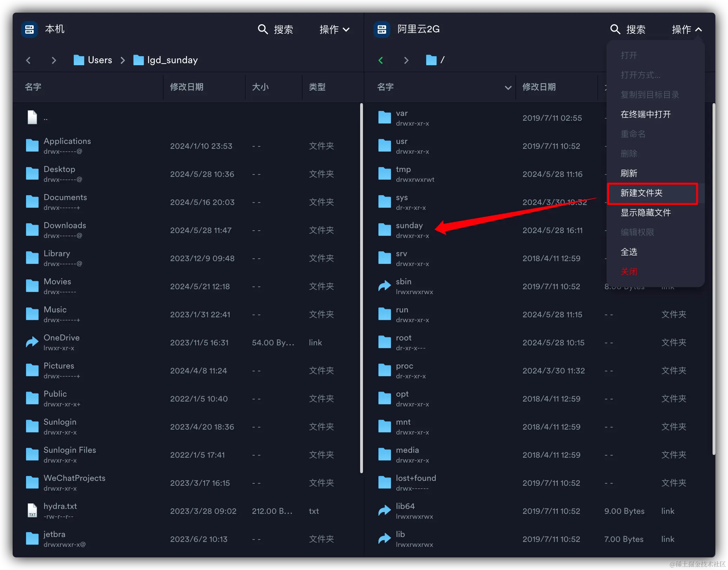
Task: Select the hydra.txt file icon
Action: point(32,511)
